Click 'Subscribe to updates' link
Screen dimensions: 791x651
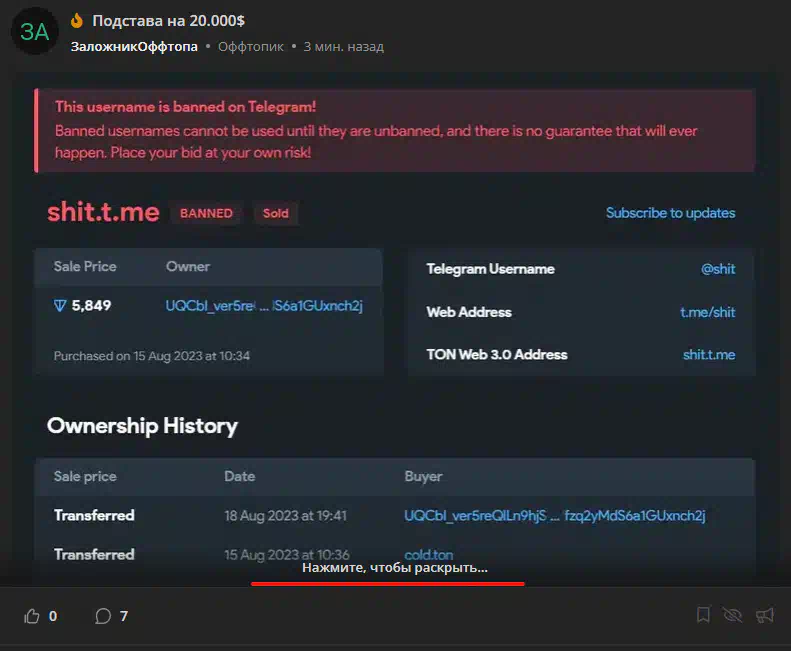670,213
